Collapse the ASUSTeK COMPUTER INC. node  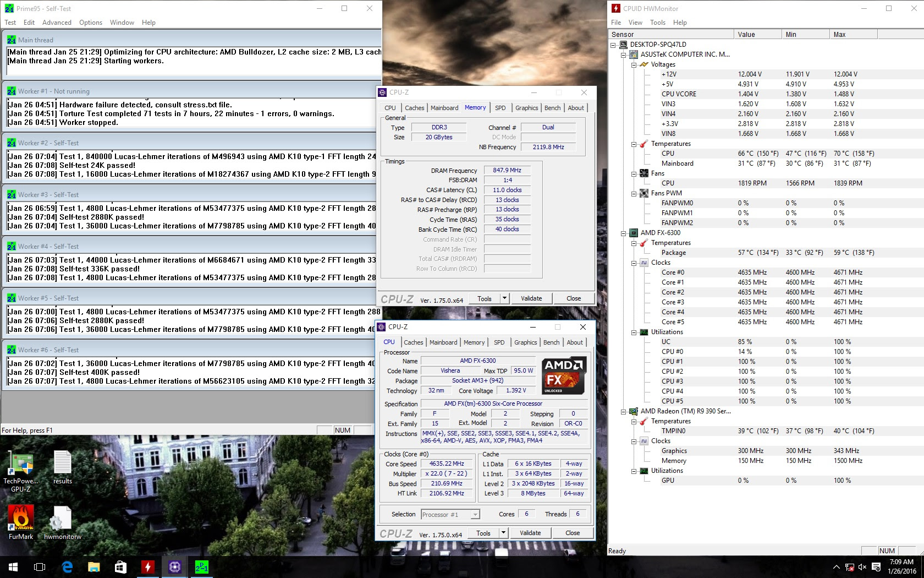(x=623, y=54)
